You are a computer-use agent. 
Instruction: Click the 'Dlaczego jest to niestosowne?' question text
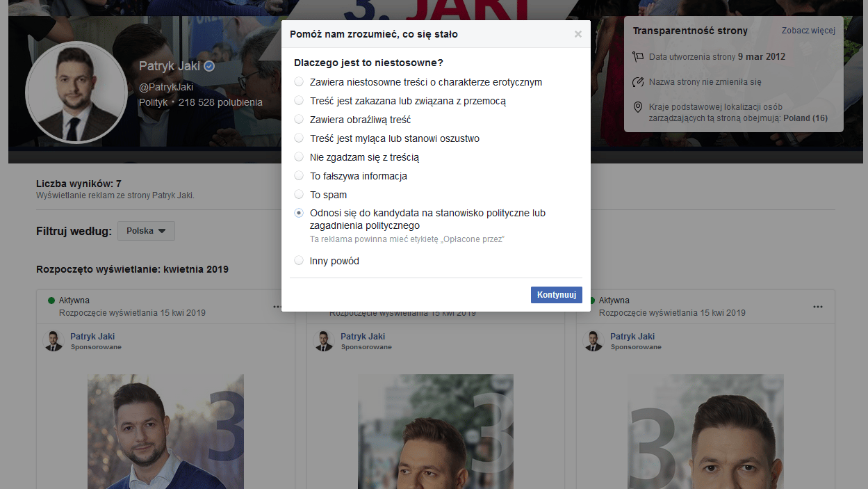pyautogui.click(x=368, y=63)
